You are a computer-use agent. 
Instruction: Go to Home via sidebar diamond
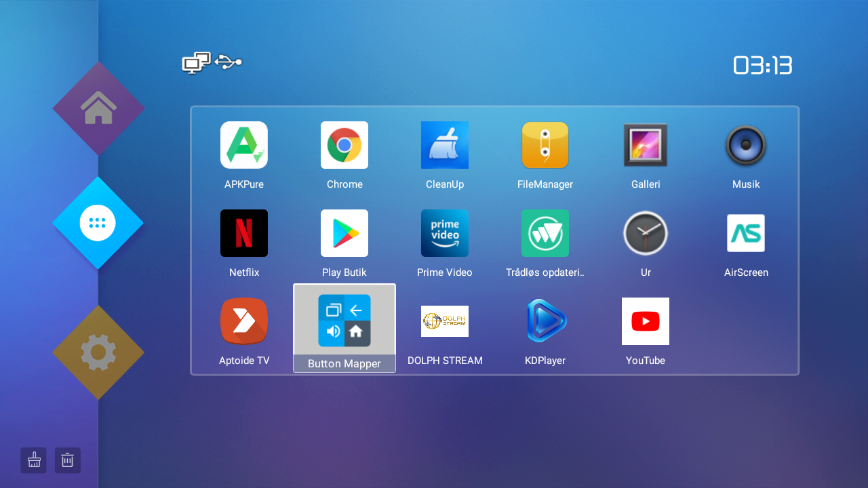pyautogui.click(x=98, y=108)
